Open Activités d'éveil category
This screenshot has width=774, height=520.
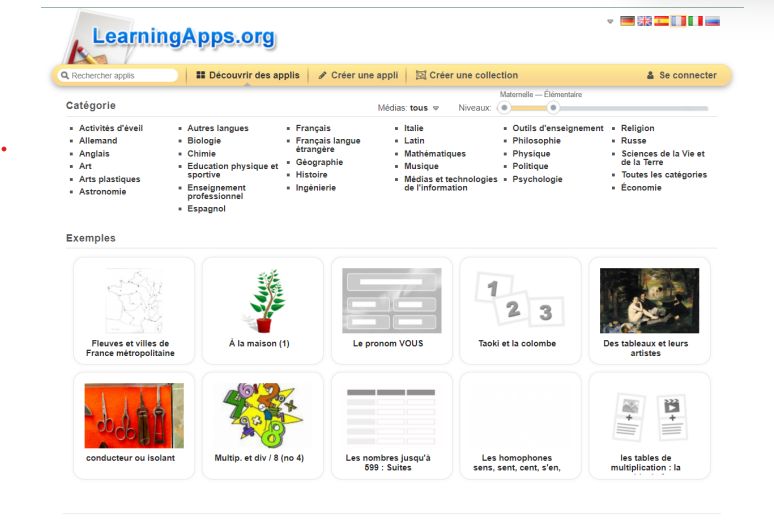[x=111, y=128]
